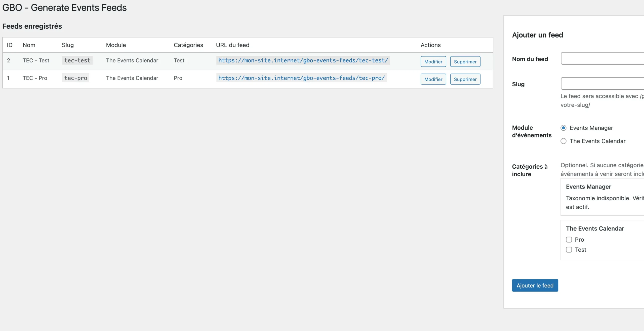Check the Test category checkbox
This screenshot has height=331, width=644.
click(x=569, y=250)
